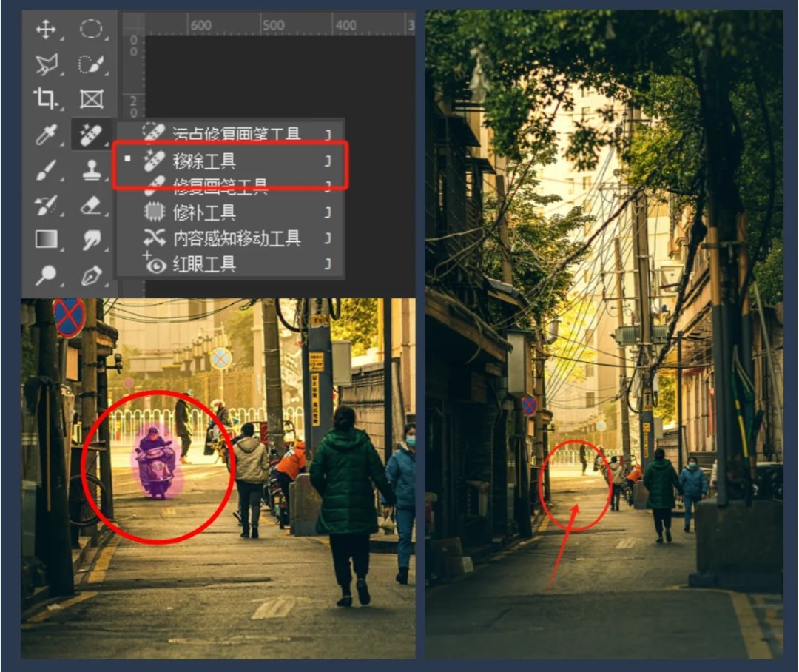The height and width of the screenshot is (672, 799).
Task: Choose the Clone Stamp tool
Action: click(91, 169)
